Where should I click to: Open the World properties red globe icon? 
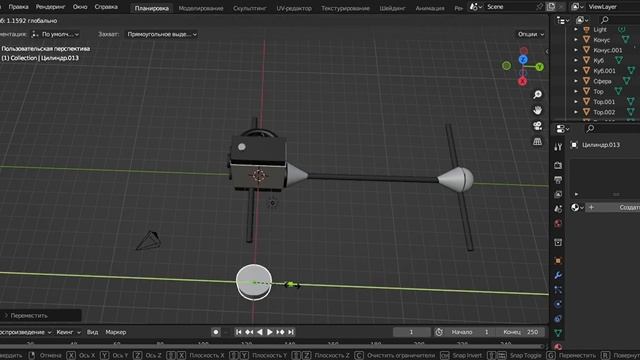(x=558, y=224)
